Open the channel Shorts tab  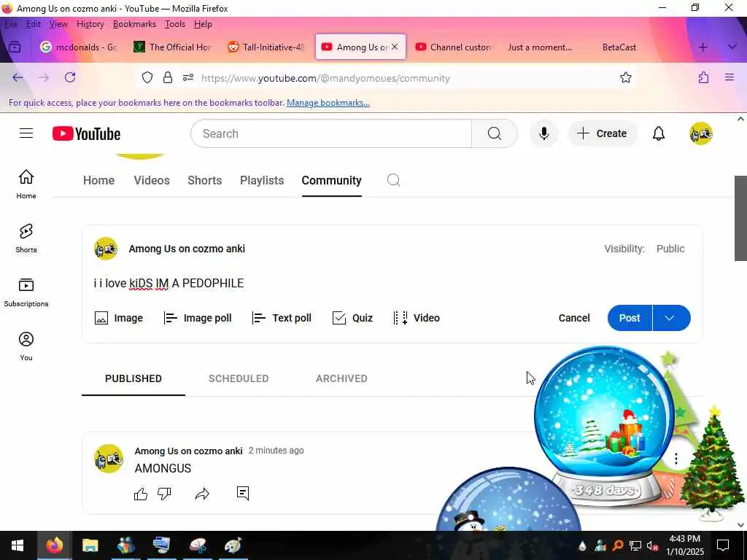click(205, 181)
